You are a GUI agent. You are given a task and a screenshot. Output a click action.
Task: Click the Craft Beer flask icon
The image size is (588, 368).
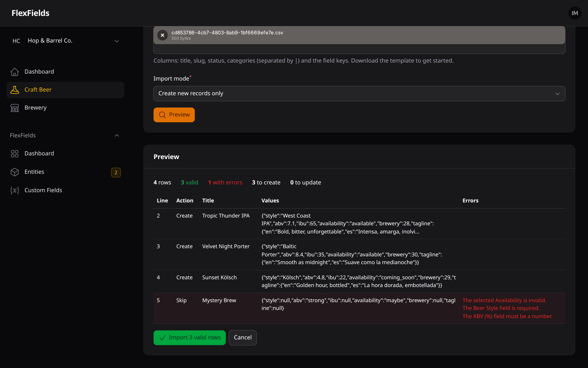pyautogui.click(x=15, y=90)
